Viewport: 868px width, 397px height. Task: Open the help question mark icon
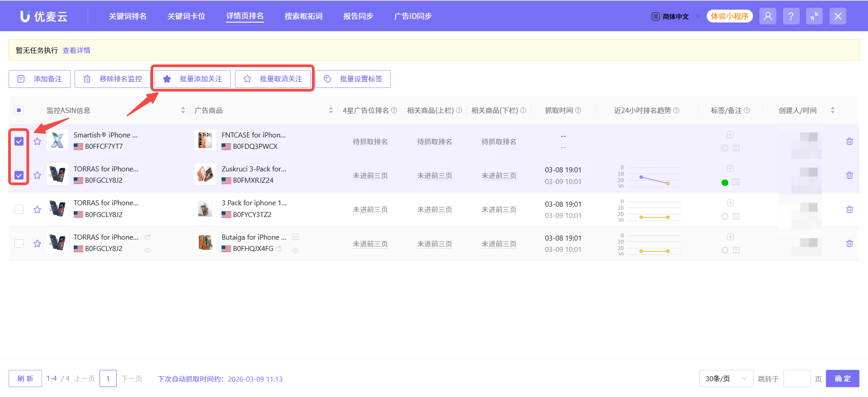click(791, 16)
